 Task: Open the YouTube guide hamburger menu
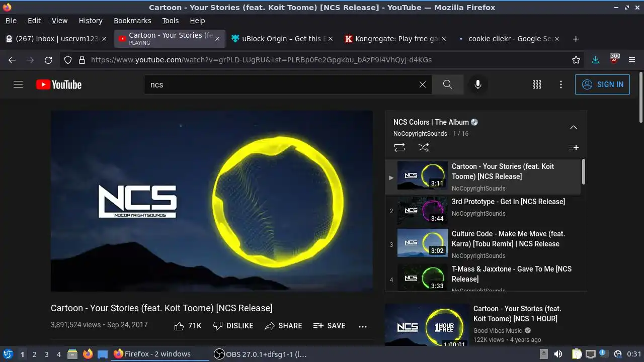[x=18, y=84]
